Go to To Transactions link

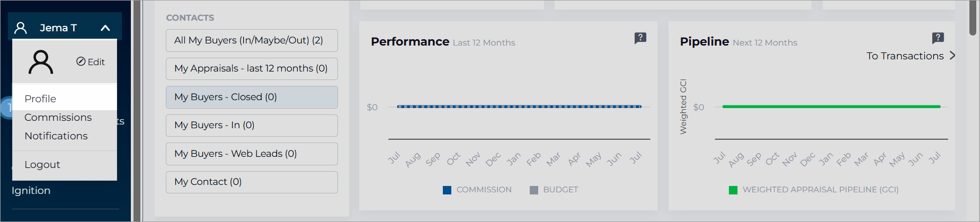click(x=905, y=56)
